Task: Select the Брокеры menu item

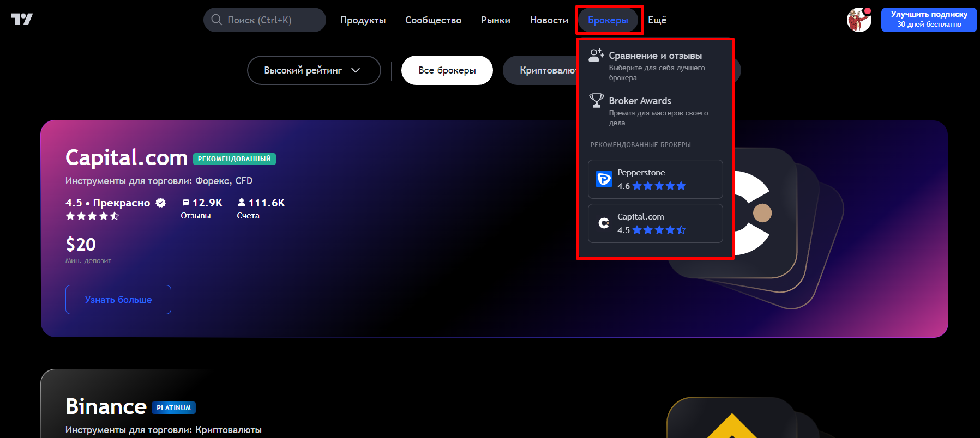Action: pos(608,20)
